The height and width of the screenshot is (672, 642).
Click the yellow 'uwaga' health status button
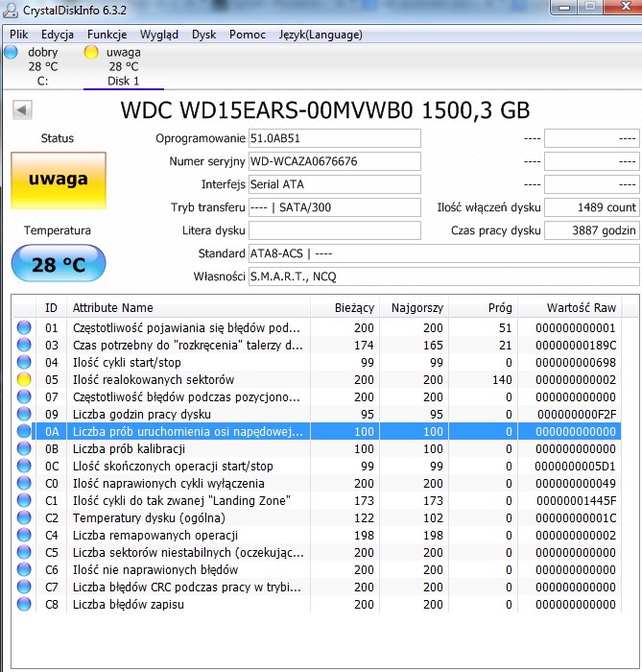pyautogui.click(x=59, y=180)
